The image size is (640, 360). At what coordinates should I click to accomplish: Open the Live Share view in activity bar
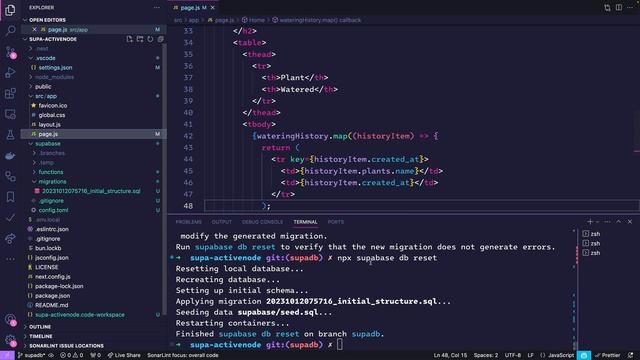point(10,239)
